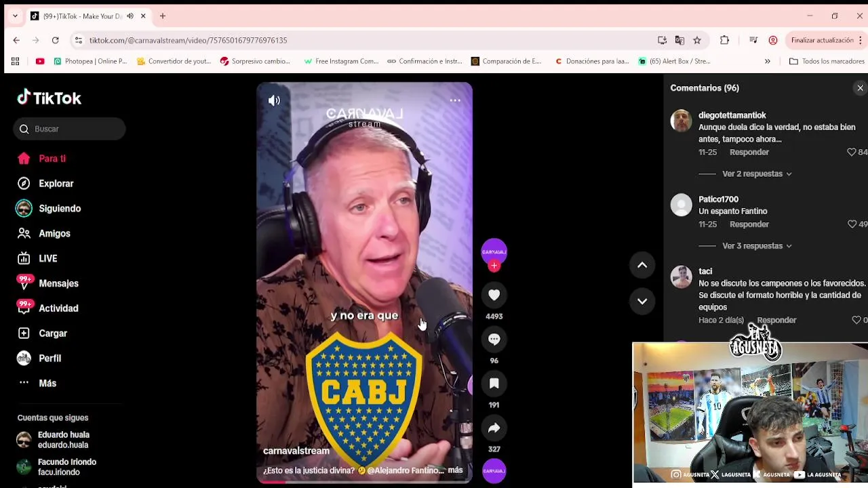868x488 pixels.
Task: Share the video with arrow icon
Action: pos(494,428)
